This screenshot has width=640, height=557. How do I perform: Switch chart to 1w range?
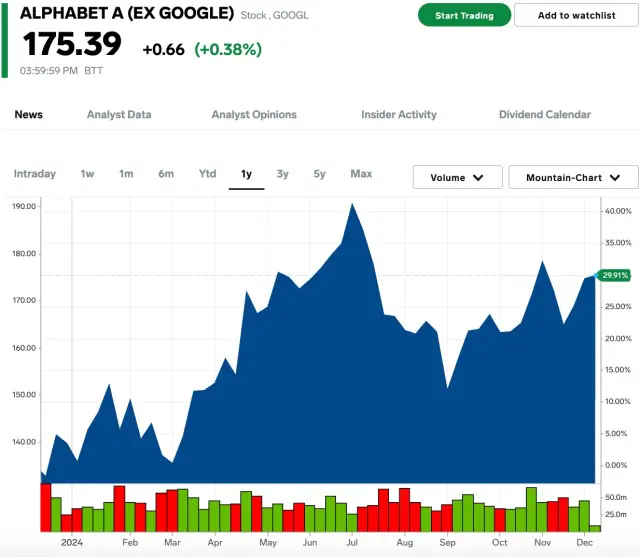click(x=88, y=174)
